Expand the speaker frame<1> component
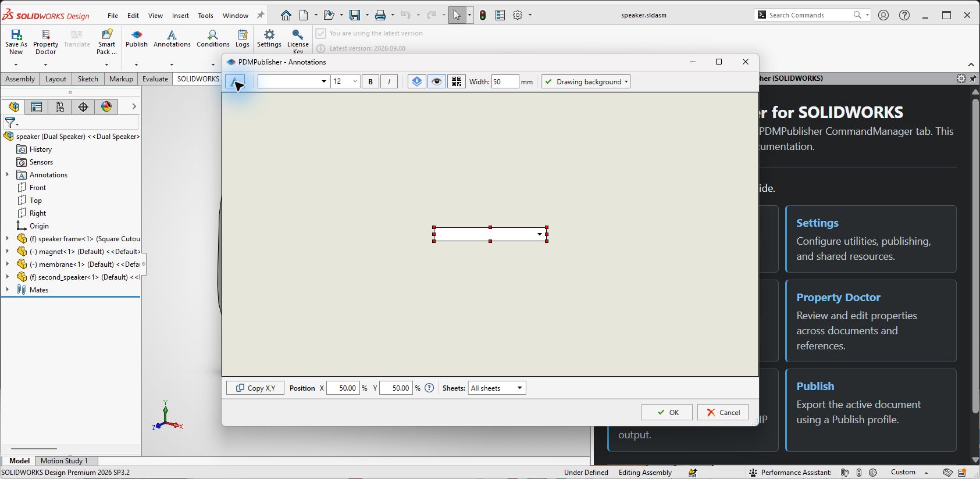 click(8, 238)
